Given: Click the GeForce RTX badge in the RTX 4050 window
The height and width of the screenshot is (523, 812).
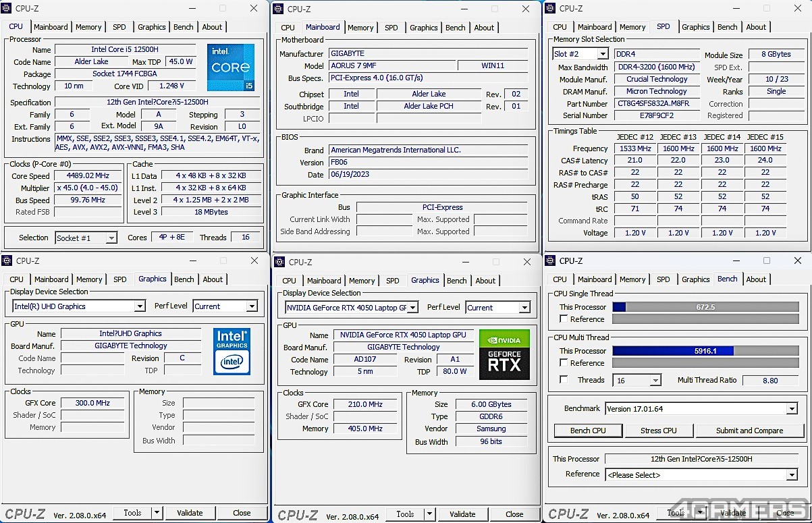Looking at the screenshot, I should (x=504, y=363).
